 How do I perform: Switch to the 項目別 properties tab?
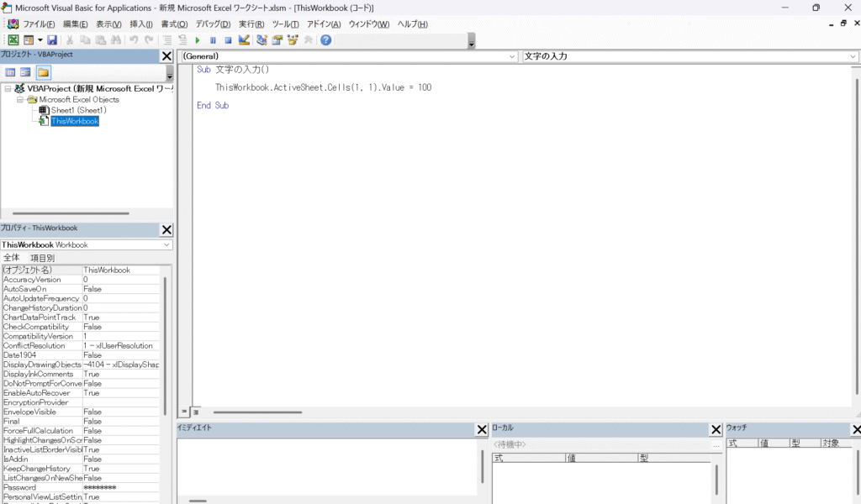coord(42,258)
